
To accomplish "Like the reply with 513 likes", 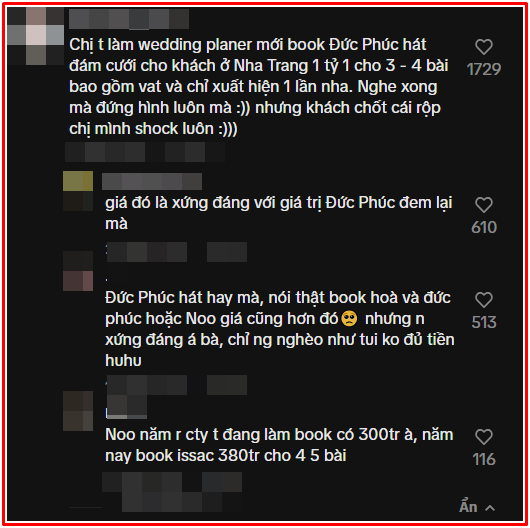I will point(484,300).
